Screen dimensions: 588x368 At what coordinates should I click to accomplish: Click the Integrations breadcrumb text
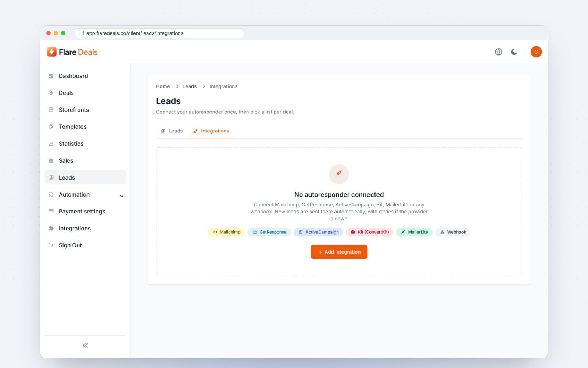pos(223,86)
